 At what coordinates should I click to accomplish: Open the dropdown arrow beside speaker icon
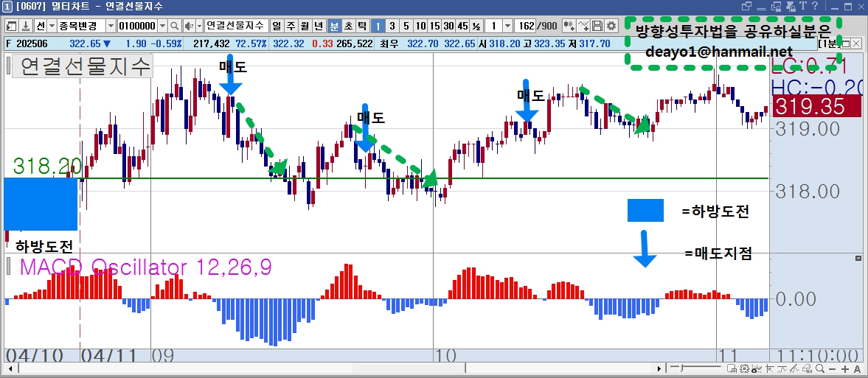coord(199,26)
